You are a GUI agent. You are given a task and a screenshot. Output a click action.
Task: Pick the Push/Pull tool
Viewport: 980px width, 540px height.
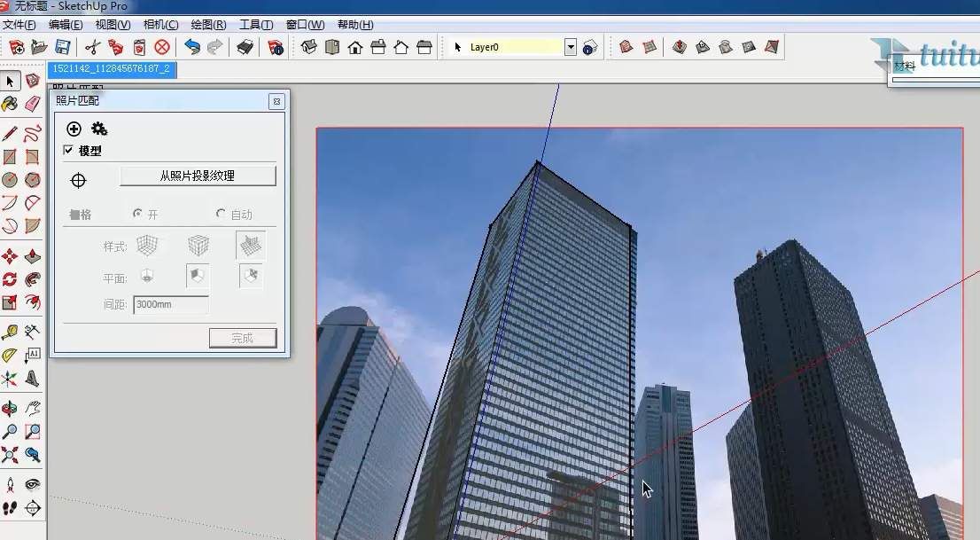(33, 256)
